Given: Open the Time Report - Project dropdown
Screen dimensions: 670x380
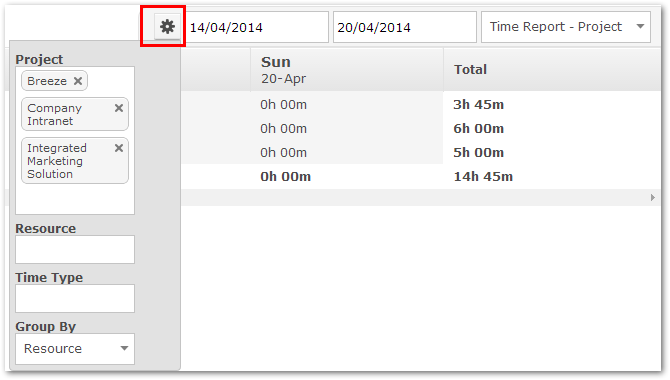Looking at the screenshot, I should 566,27.
